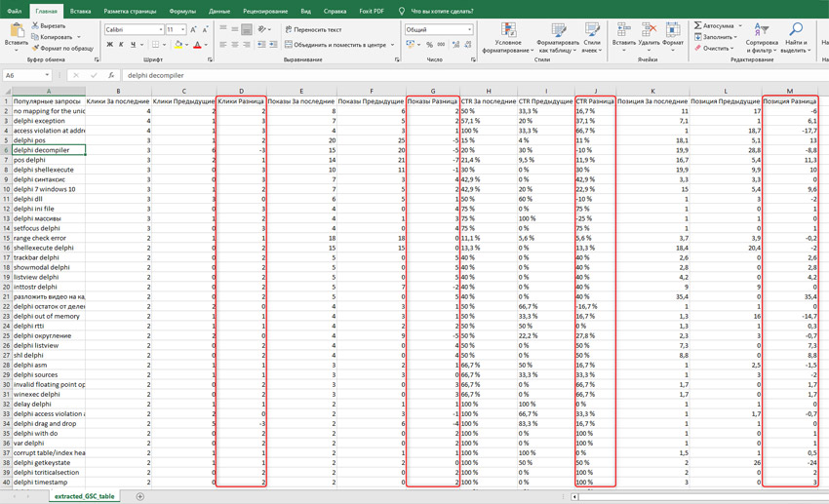Open the font size 11 dropdown
This screenshot has height=504, width=829.
click(183, 29)
